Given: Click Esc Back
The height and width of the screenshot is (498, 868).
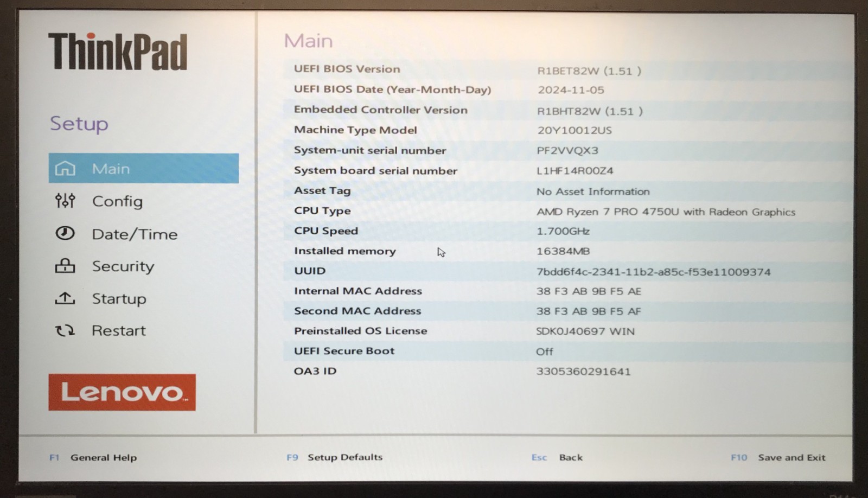Looking at the screenshot, I should tap(557, 457).
